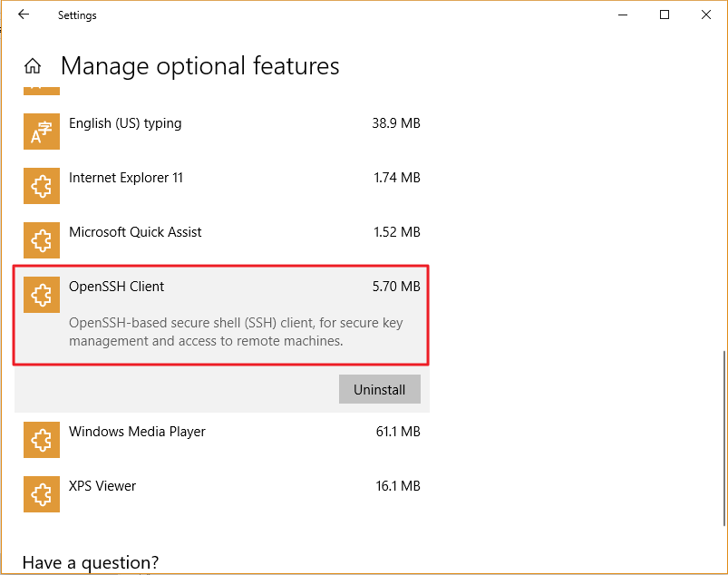Click the Internet Explorer 11 feature icon

click(41, 186)
